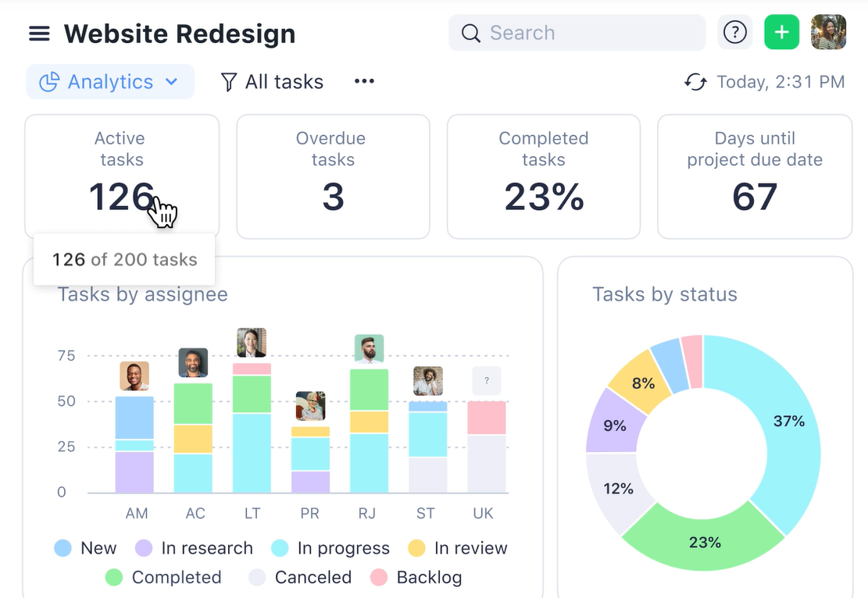868x598 pixels.
Task: Click the green plus add button
Action: click(781, 33)
